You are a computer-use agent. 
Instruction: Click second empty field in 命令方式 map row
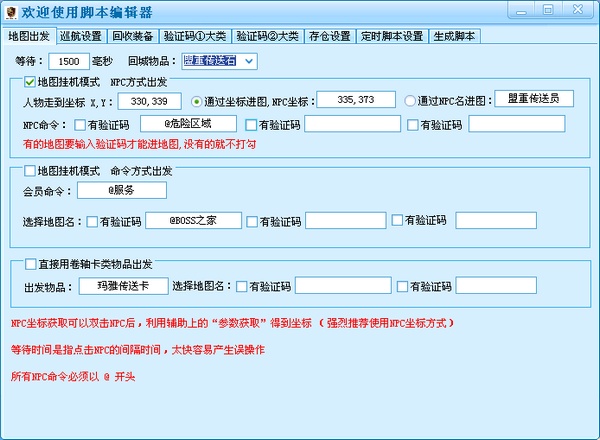(x=346, y=220)
